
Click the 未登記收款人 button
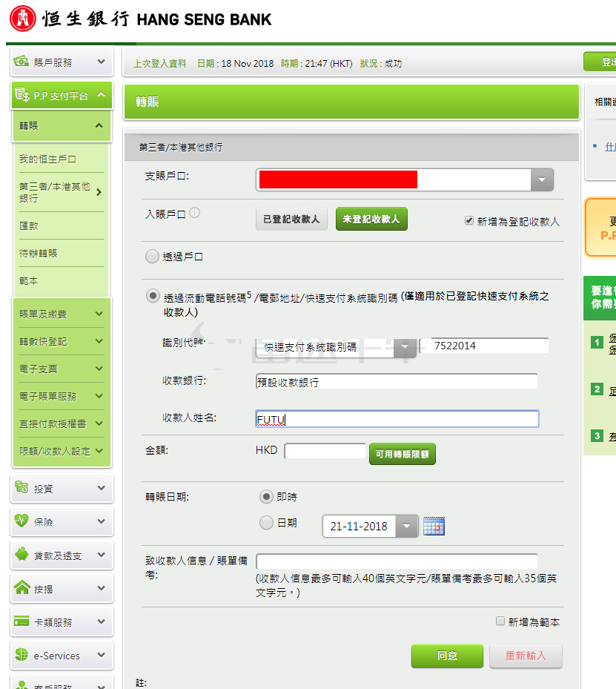click(371, 219)
